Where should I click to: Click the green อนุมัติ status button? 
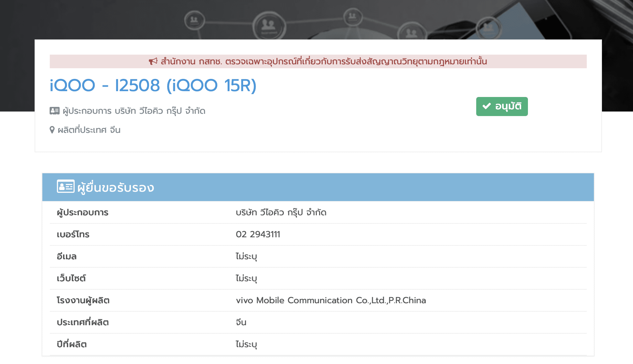502,106
